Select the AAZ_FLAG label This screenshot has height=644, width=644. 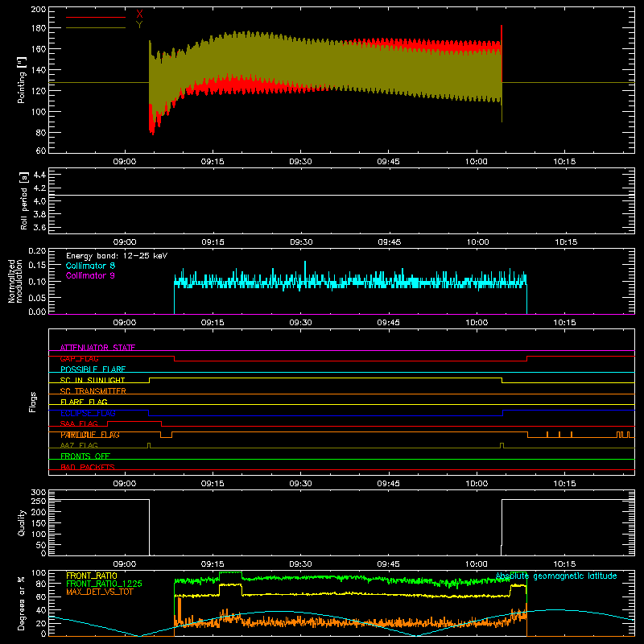(x=79, y=445)
